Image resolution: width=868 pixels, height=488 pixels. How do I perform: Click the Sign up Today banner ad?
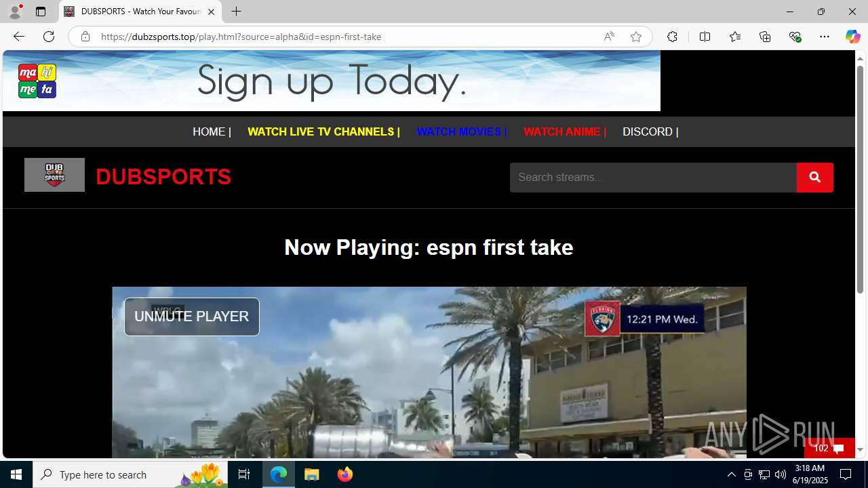click(332, 81)
